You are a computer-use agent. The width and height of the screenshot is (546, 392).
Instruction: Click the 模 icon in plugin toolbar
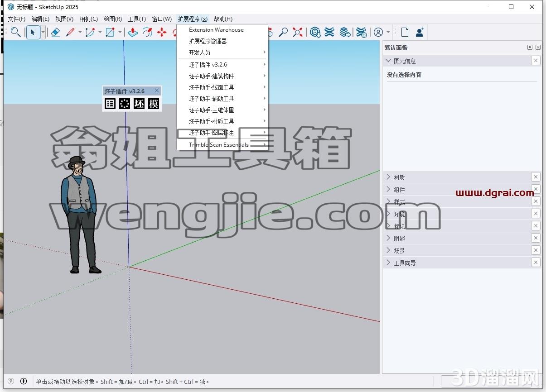tap(154, 104)
